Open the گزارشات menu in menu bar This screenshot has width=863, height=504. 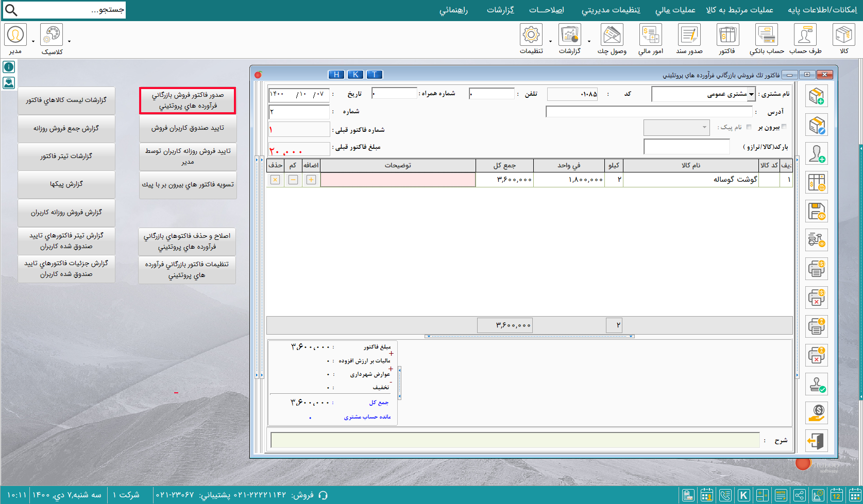(x=500, y=10)
